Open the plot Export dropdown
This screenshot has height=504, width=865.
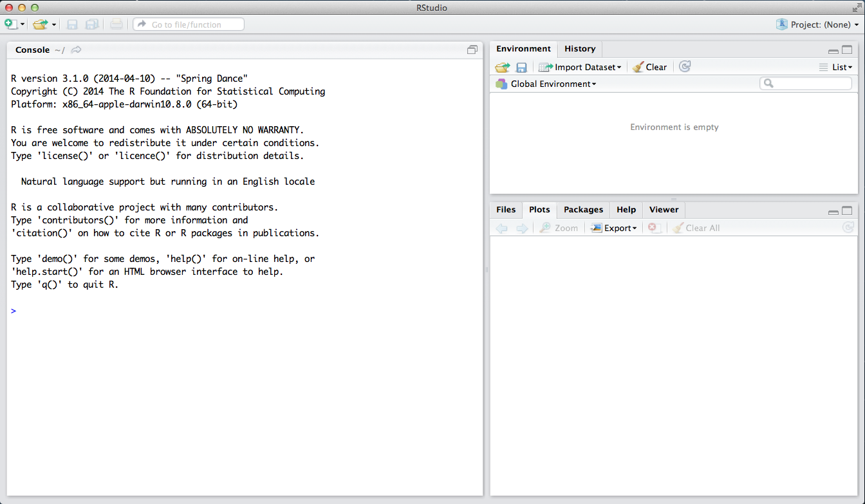tap(614, 228)
